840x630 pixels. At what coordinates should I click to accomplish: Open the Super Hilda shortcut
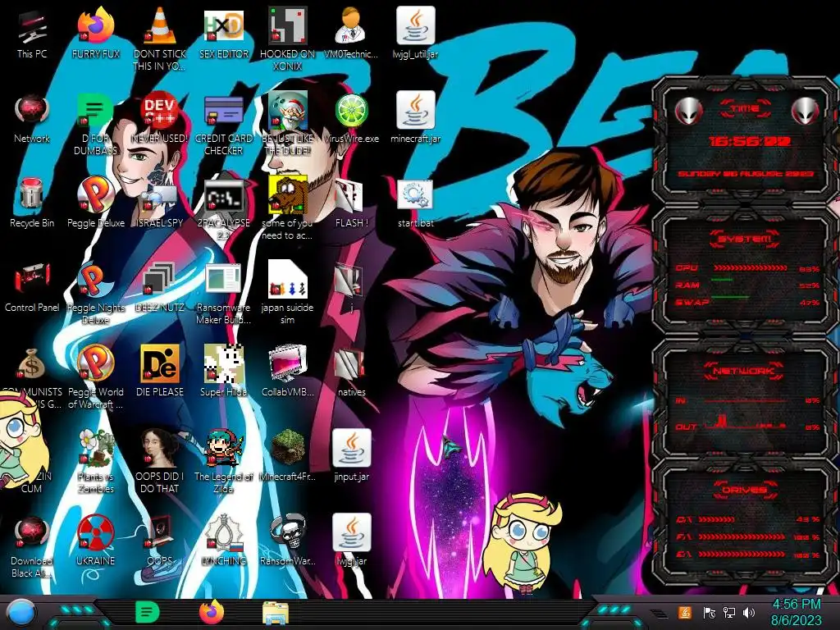(224, 372)
